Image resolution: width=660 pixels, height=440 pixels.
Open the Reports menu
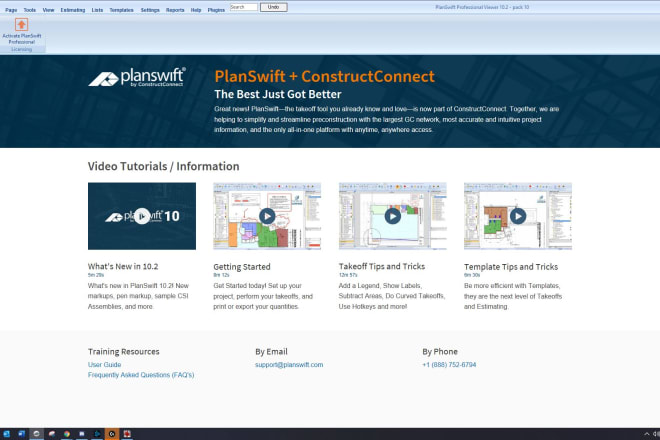coord(175,10)
